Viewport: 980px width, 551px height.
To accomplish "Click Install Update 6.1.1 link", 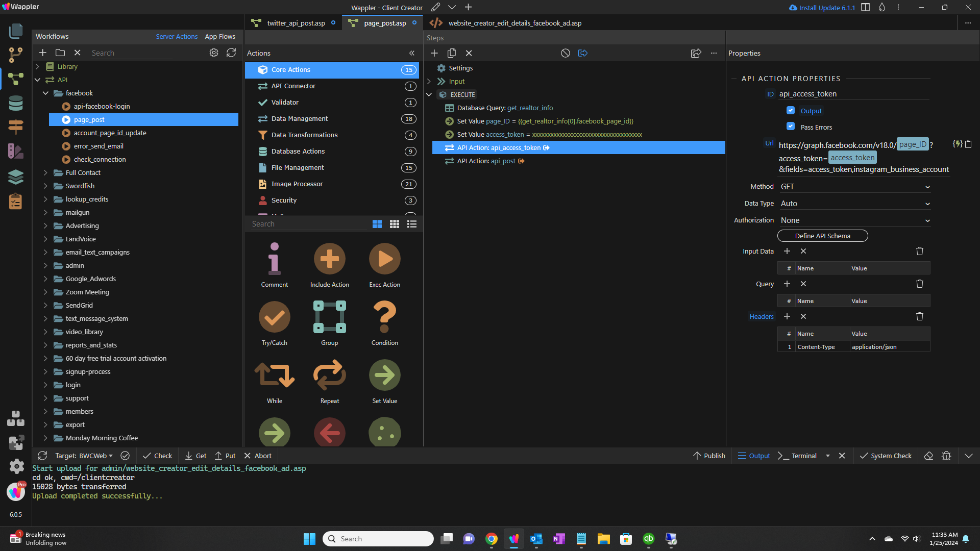I will pyautogui.click(x=822, y=8).
